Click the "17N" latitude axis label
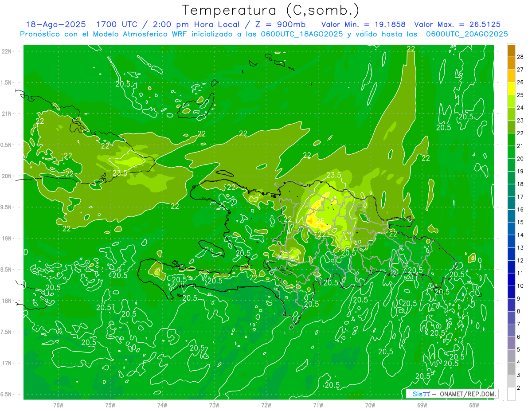Viewport: 532px width, 411px height. point(7,363)
